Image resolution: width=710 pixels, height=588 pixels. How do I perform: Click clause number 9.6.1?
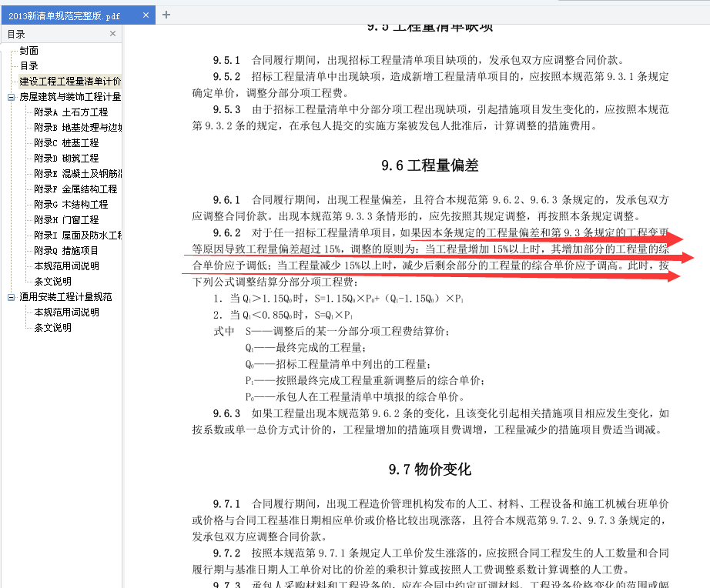(x=226, y=200)
